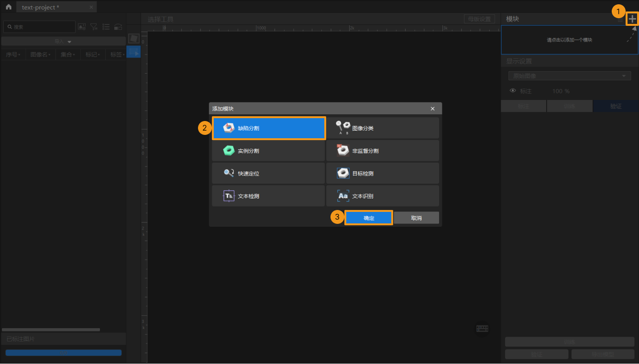Screen dimensions: 639x364
Task: Select the rotated square tool icon
Action: coord(134,38)
